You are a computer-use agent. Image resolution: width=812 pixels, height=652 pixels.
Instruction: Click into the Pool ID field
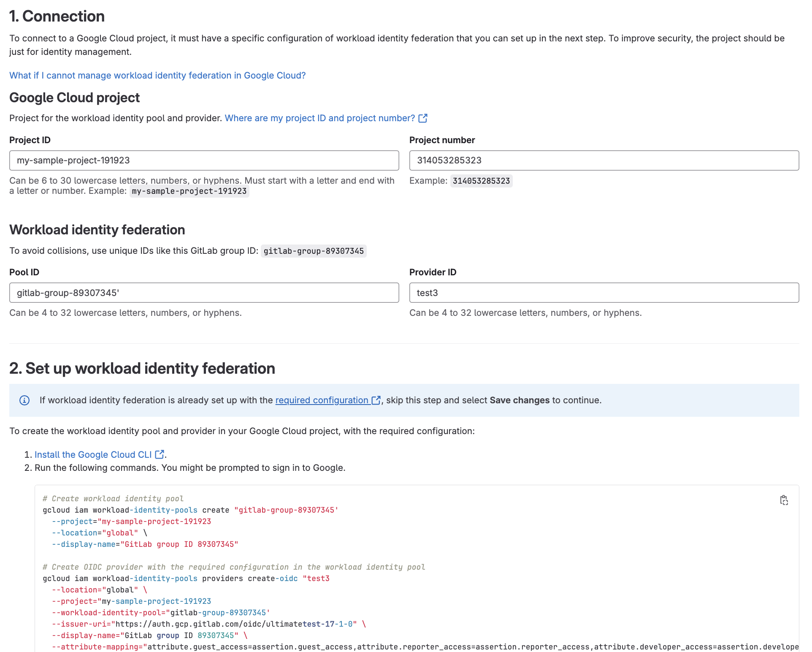point(204,293)
